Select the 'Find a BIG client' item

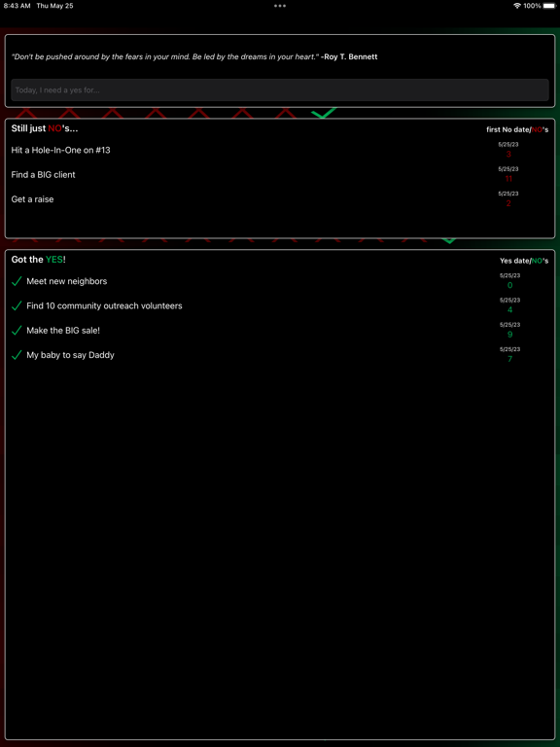click(x=44, y=175)
